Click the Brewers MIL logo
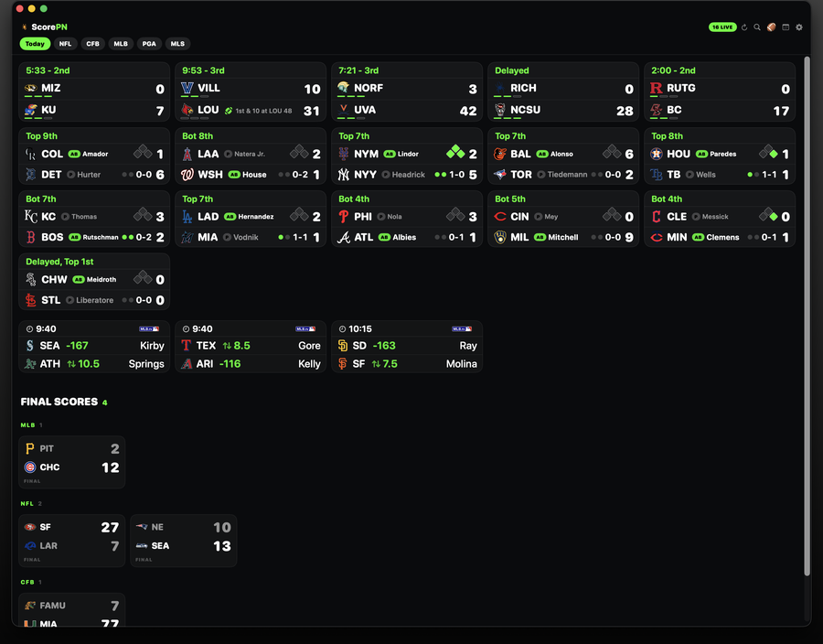The width and height of the screenshot is (823, 644). click(500, 237)
